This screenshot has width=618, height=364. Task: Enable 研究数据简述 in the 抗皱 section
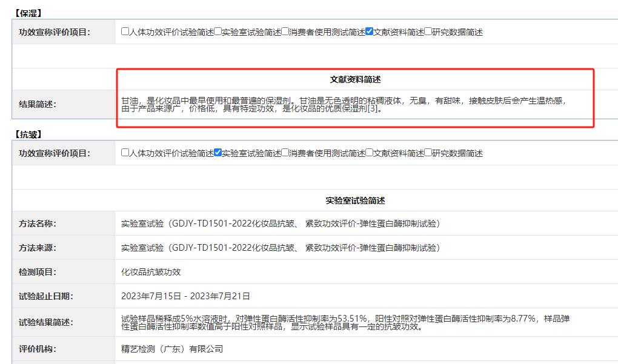(x=428, y=153)
